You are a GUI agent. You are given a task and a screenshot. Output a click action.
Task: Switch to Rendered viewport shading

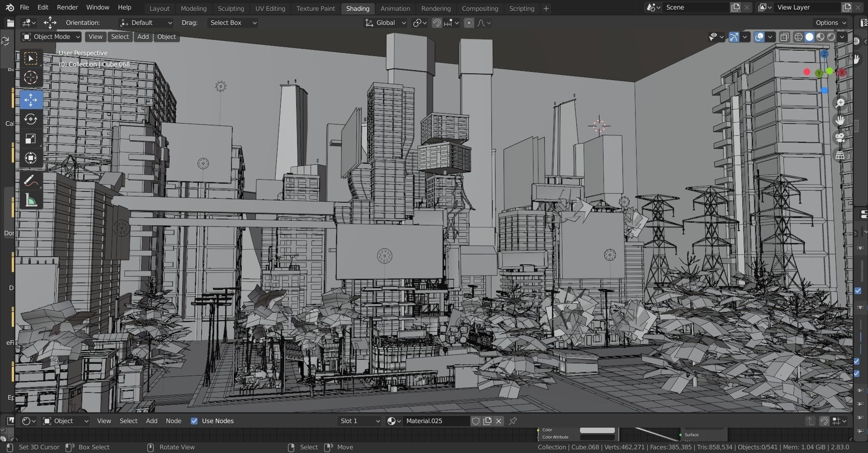click(831, 37)
